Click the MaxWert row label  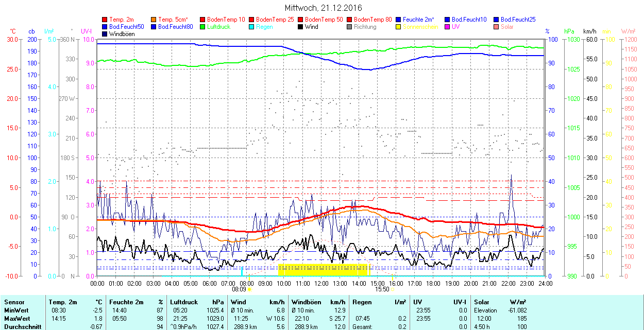pyautogui.click(x=17, y=318)
